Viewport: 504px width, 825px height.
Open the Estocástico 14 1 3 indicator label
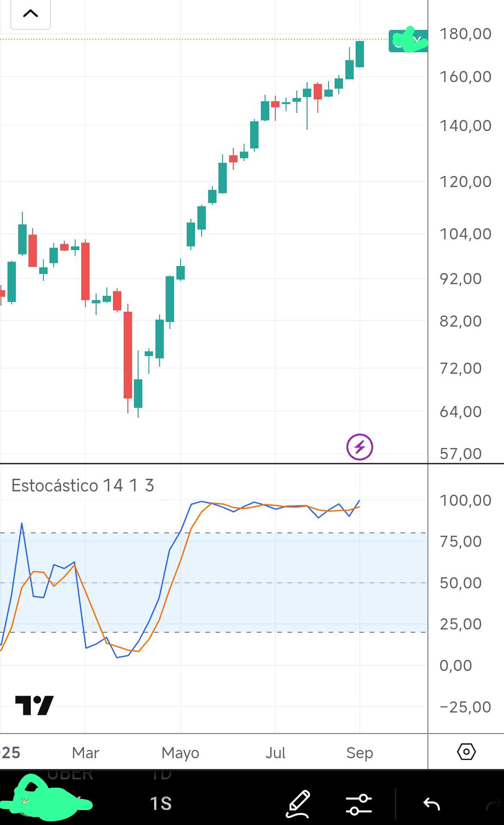tap(83, 485)
